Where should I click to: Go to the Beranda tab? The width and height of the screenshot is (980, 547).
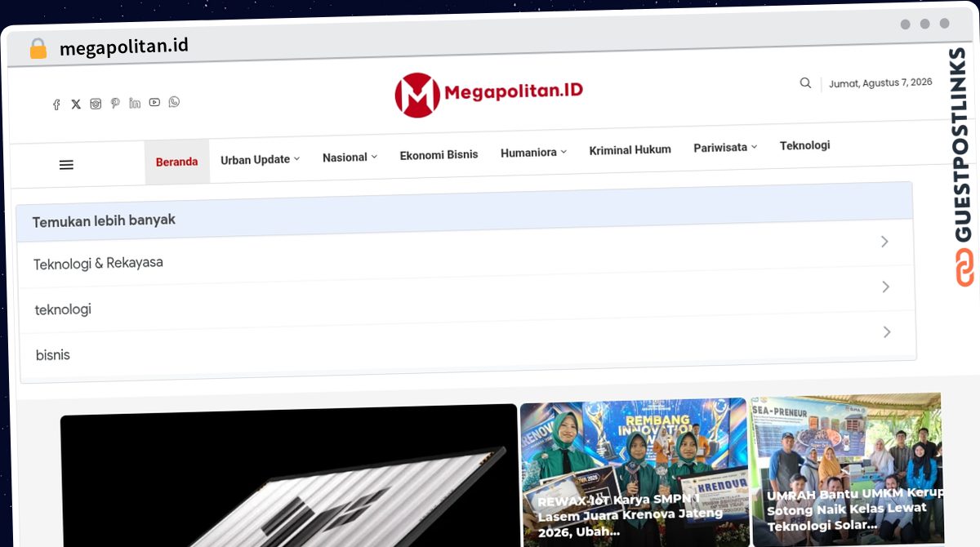pos(176,162)
